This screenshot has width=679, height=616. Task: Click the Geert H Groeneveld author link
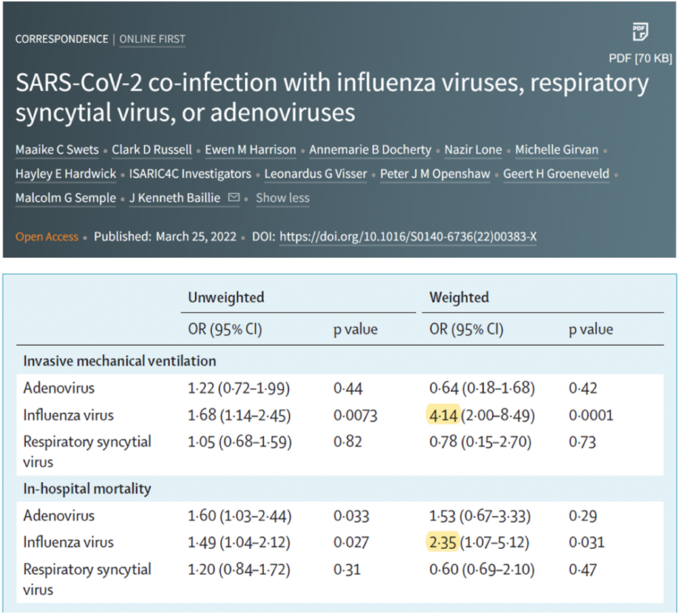pos(556,174)
